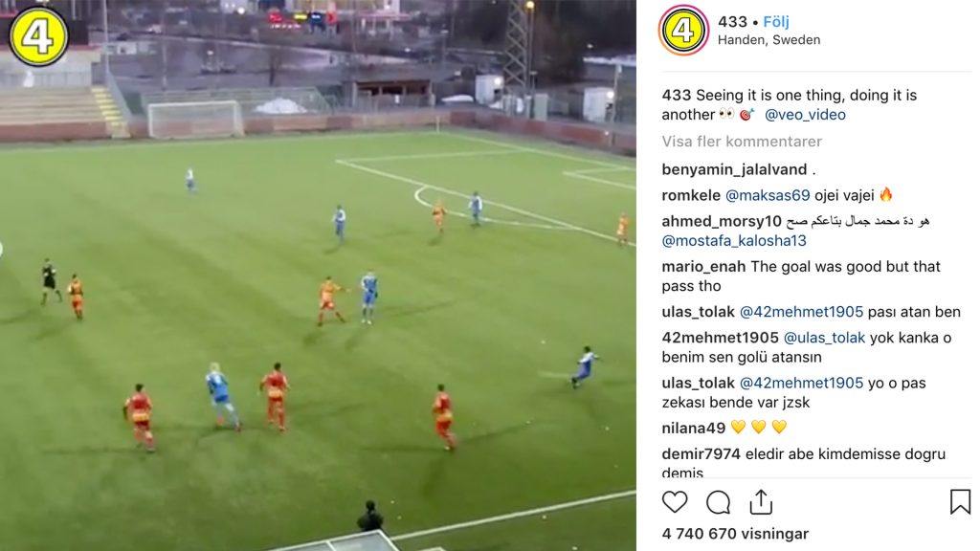The height and width of the screenshot is (551, 980).
Task: Open mario_enah's profile
Action: point(703,267)
